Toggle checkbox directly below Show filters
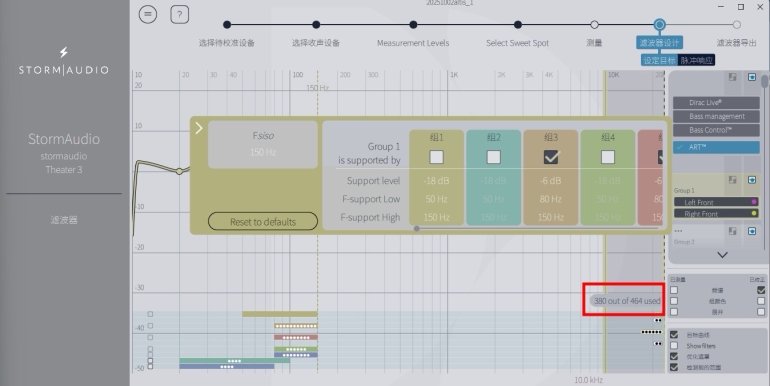This screenshot has height=386, width=770. tap(674, 357)
